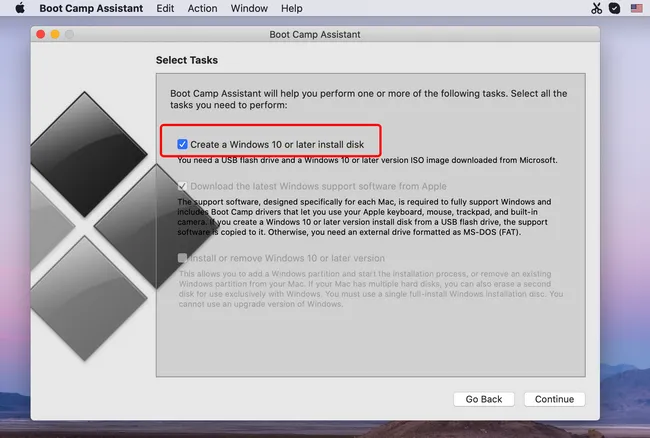Minimize window with the yellow button
This screenshot has height=438, width=650.
(55, 34)
